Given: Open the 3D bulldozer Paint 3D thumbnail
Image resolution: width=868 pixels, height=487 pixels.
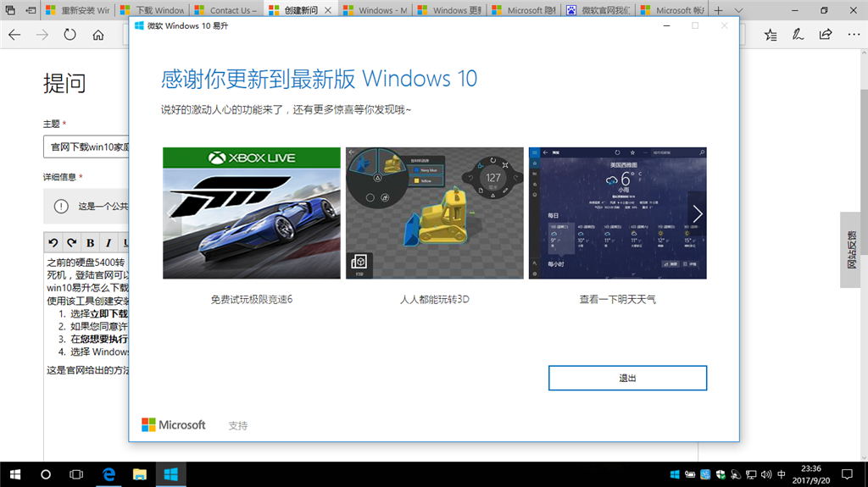Looking at the screenshot, I should click(x=435, y=213).
